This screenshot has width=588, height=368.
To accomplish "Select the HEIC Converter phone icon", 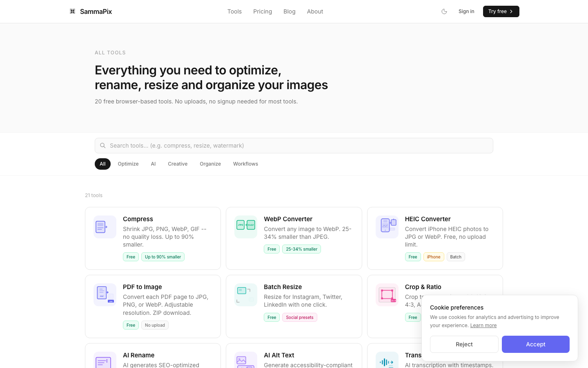I will click(x=387, y=227).
